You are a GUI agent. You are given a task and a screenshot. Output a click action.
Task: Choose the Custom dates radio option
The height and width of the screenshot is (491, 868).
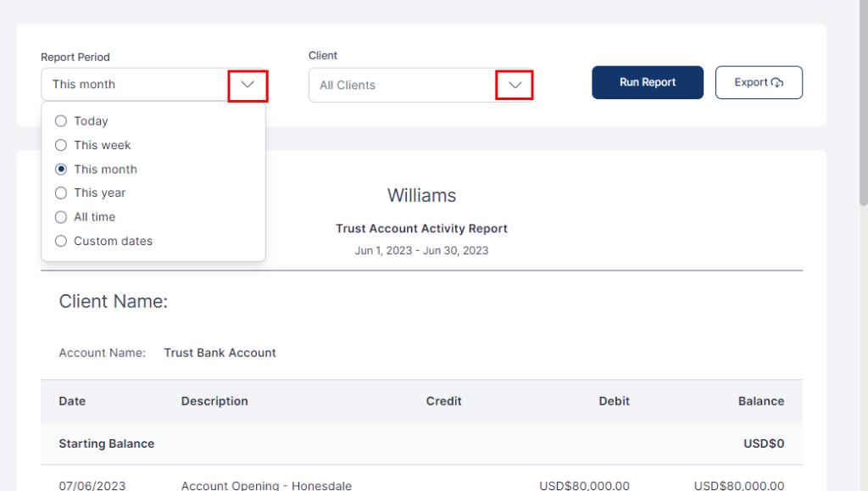tap(61, 241)
